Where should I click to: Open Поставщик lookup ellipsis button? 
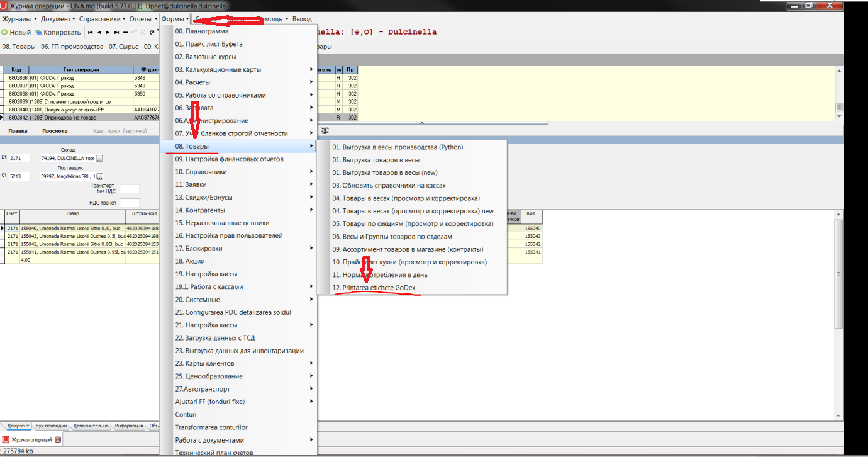(x=99, y=176)
